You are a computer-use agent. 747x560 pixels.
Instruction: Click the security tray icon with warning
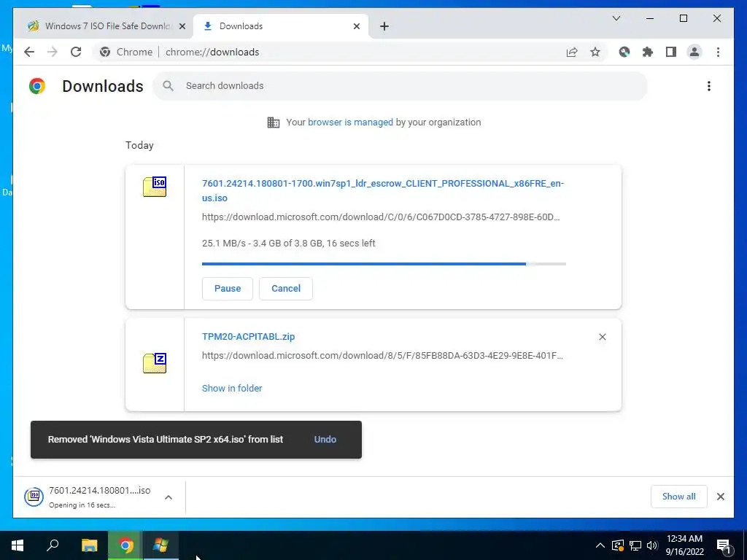617,545
